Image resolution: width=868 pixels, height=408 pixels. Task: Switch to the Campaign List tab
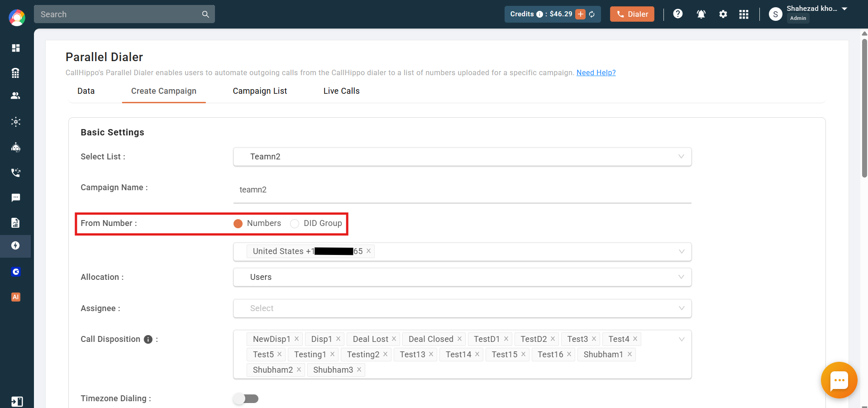260,91
